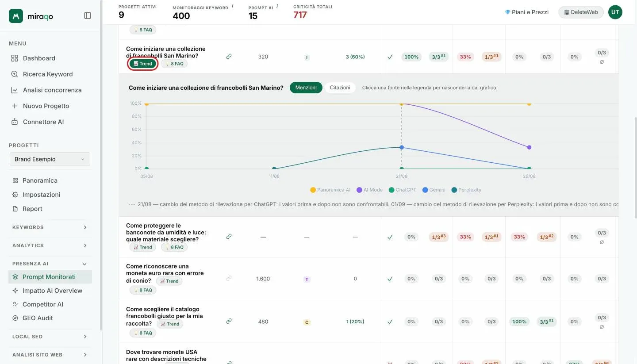Image resolution: width=637 pixels, height=364 pixels.
Task: Click info icon next to Monitoraggi Keyword
Action: (233, 7)
